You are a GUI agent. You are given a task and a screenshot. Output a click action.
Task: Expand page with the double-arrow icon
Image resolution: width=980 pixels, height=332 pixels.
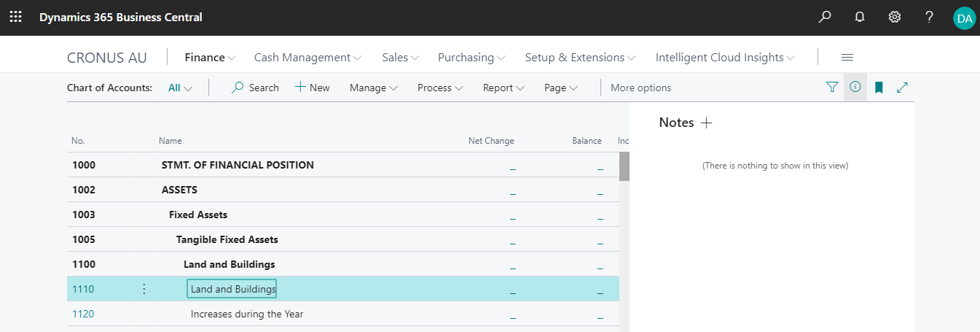[x=902, y=88]
